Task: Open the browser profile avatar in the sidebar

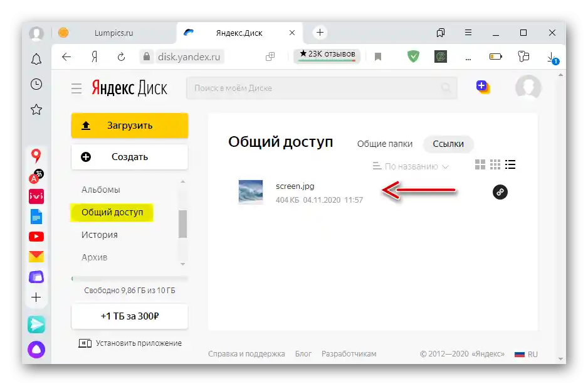Action: (36, 34)
